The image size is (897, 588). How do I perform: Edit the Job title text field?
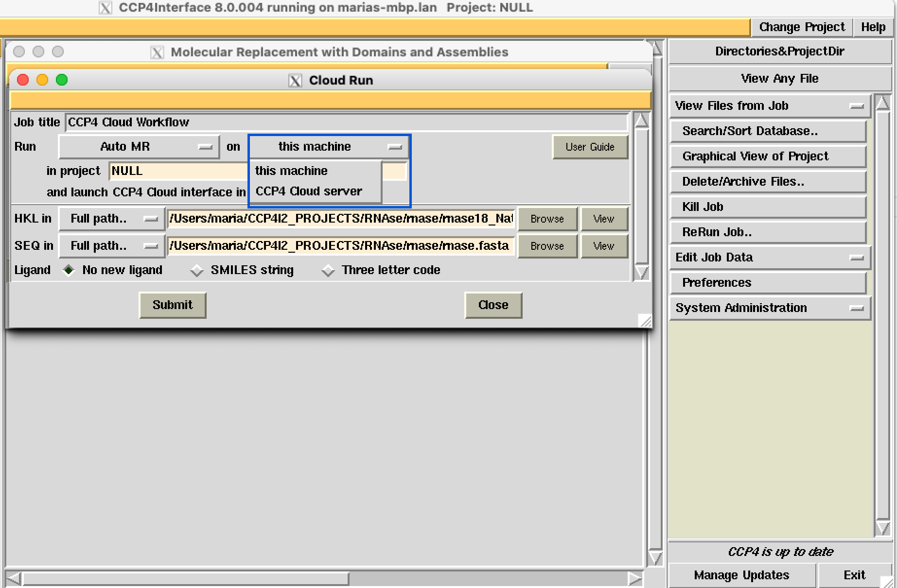(x=340, y=122)
